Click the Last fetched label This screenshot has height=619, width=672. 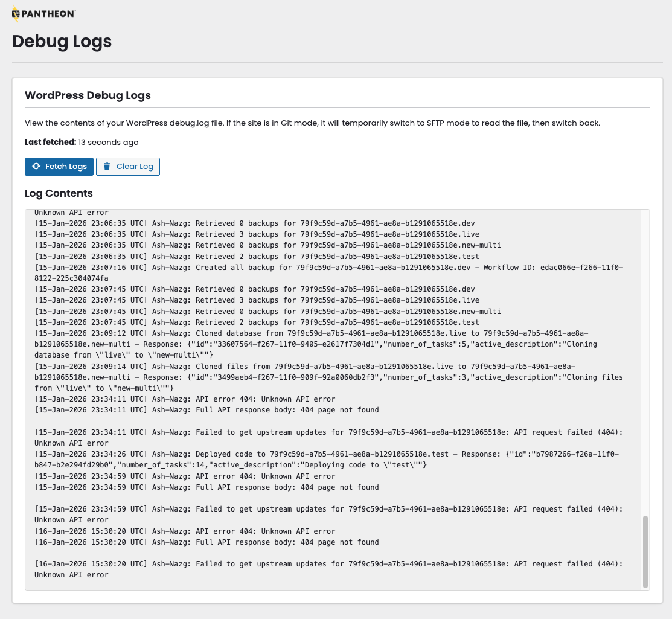[50, 142]
